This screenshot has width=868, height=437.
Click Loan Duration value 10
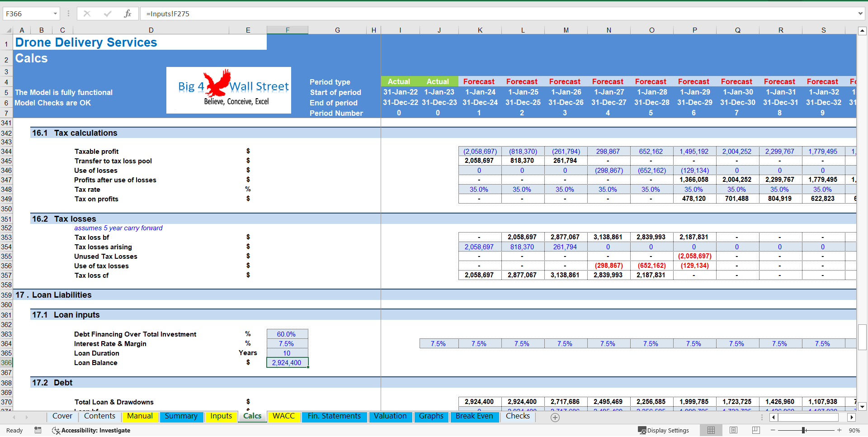pos(288,353)
